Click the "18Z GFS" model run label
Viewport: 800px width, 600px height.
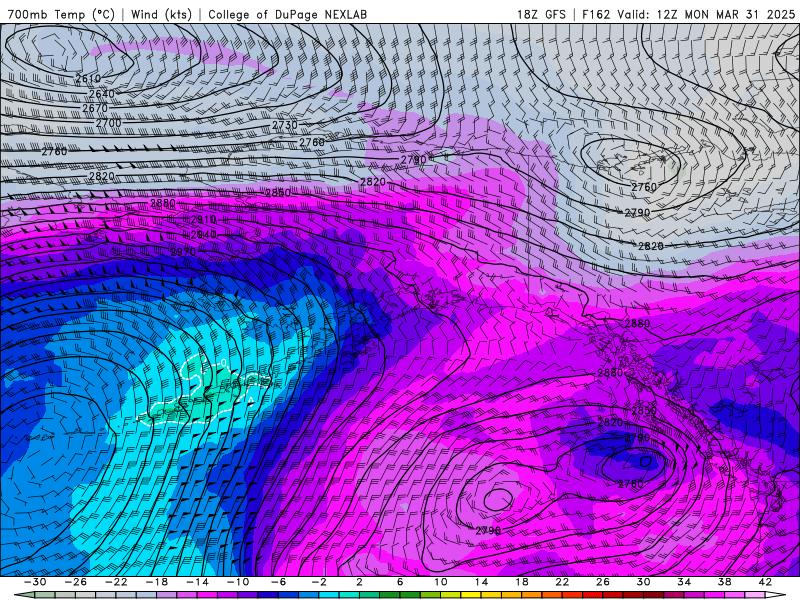pos(541,15)
